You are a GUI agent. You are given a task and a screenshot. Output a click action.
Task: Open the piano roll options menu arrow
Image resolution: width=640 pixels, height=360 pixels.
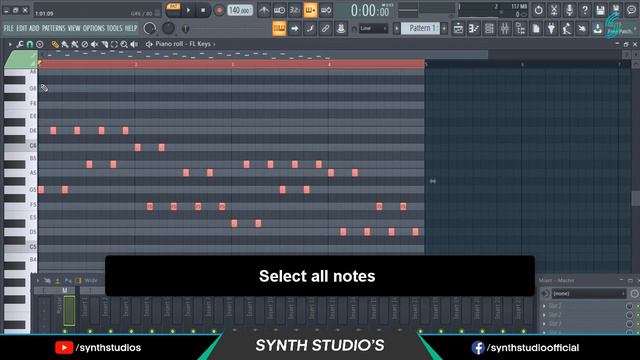tap(10, 44)
